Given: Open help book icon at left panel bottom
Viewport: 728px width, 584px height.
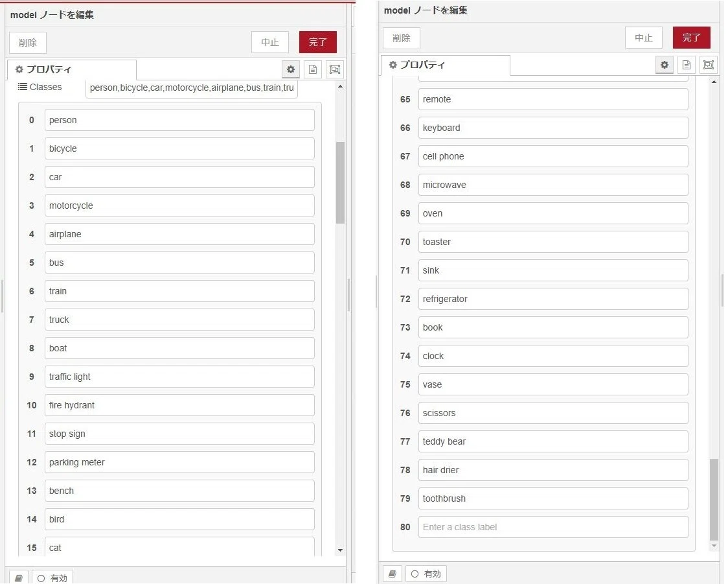Looking at the screenshot, I should pyautogui.click(x=19, y=578).
